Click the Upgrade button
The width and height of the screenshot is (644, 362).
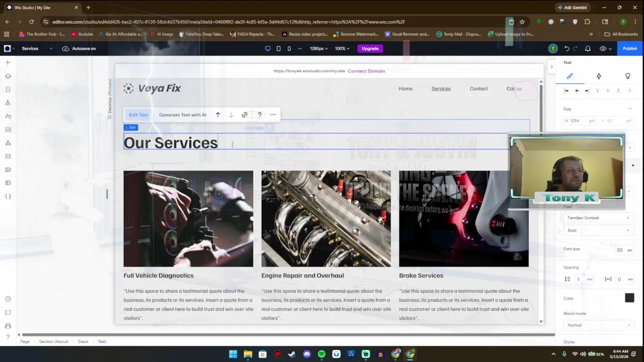(x=370, y=48)
